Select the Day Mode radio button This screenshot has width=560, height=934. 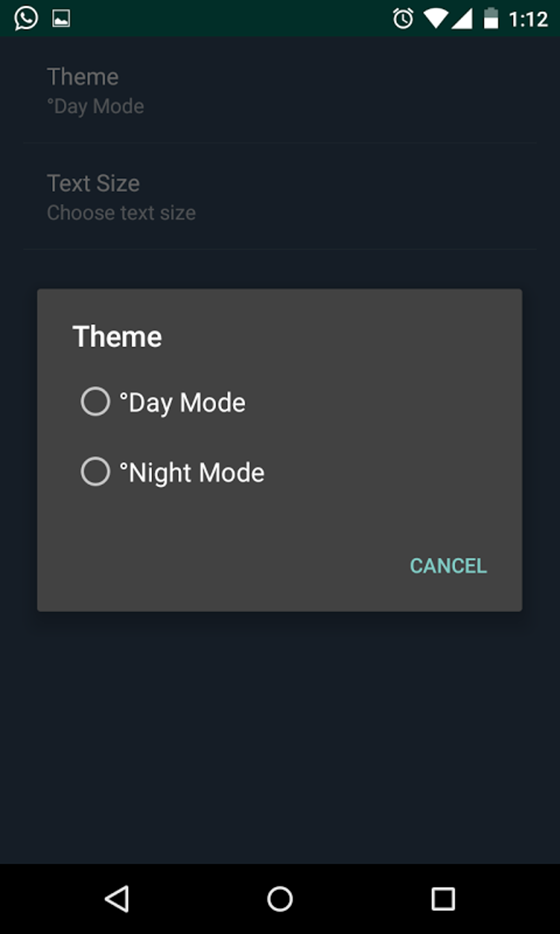[96, 402]
